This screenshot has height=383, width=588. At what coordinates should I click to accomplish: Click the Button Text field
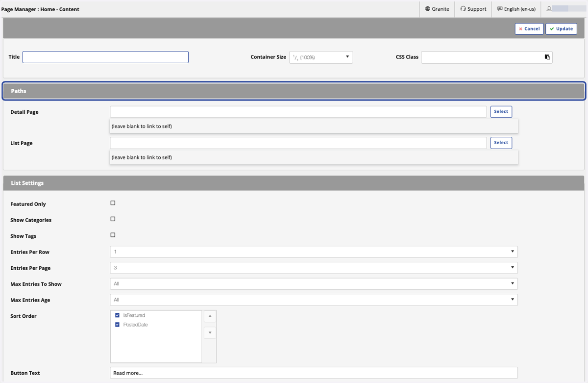pyautogui.click(x=314, y=373)
